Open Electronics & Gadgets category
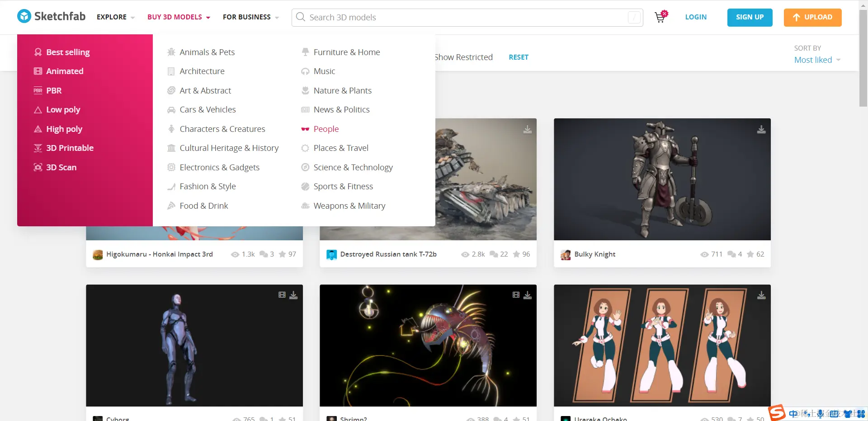The image size is (868, 421). 220,167
